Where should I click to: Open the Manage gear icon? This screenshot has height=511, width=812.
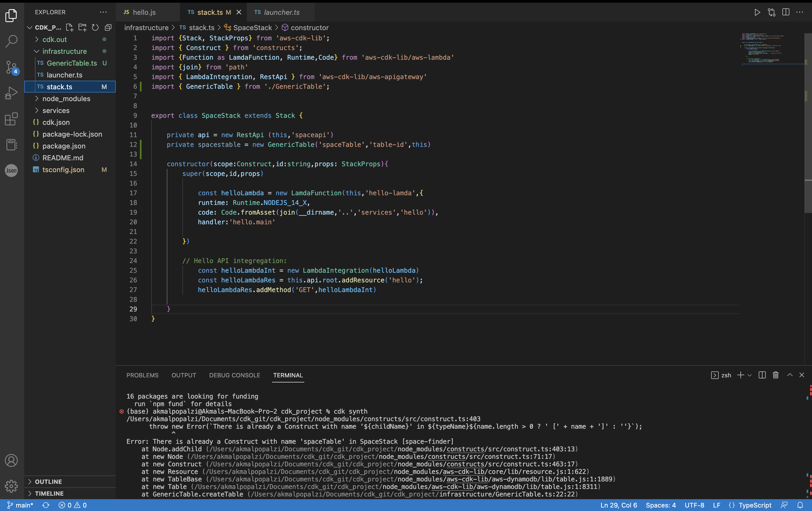[x=12, y=486]
